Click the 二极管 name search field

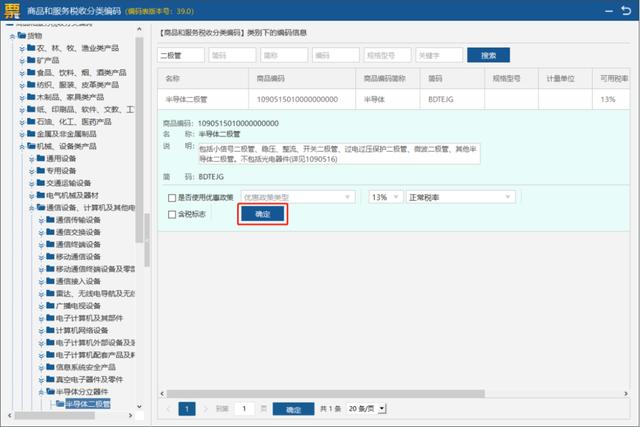coord(181,55)
